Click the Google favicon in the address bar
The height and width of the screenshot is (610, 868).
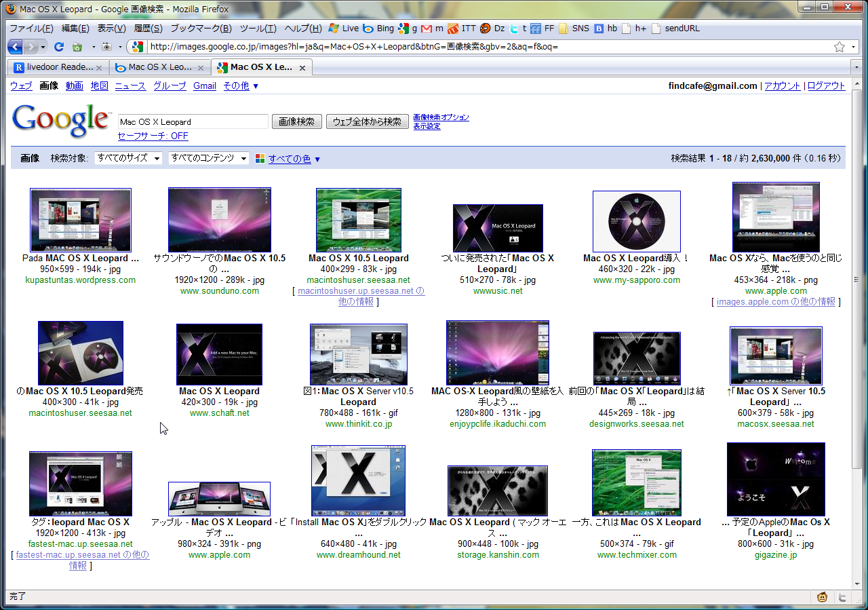pyautogui.click(x=138, y=47)
